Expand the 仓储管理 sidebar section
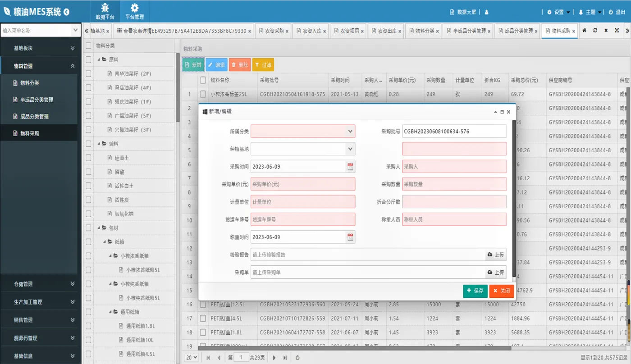 (41, 284)
